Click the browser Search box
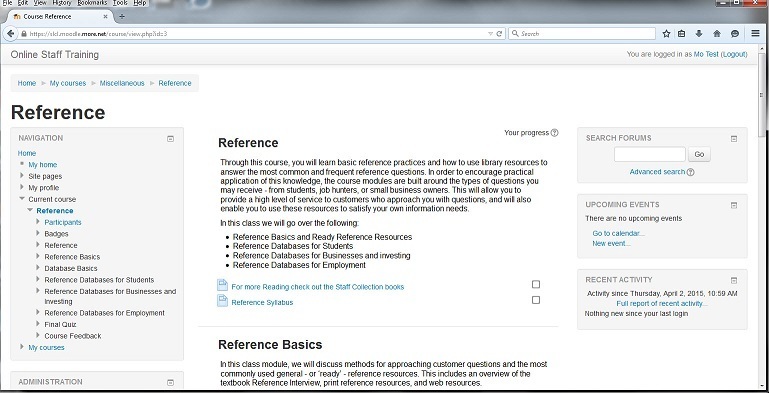This screenshot has width=769, height=393. pos(582,34)
